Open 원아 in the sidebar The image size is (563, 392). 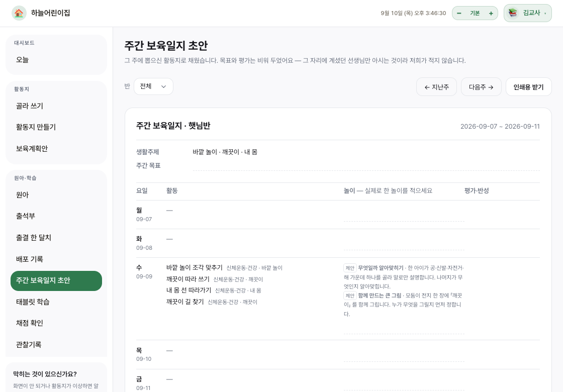click(56, 195)
